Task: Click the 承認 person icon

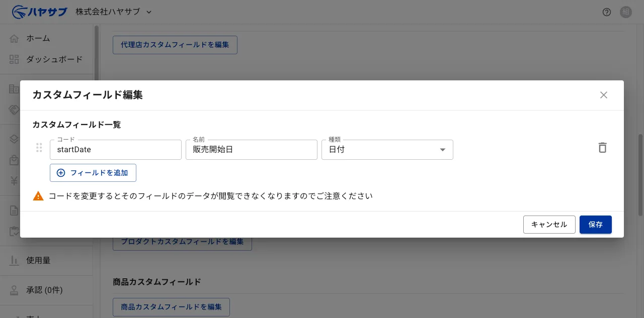Action: (14, 290)
